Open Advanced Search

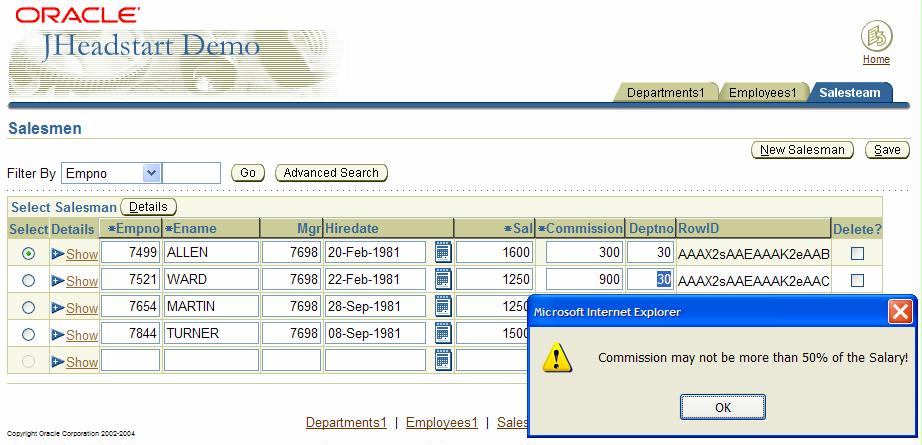point(331,173)
